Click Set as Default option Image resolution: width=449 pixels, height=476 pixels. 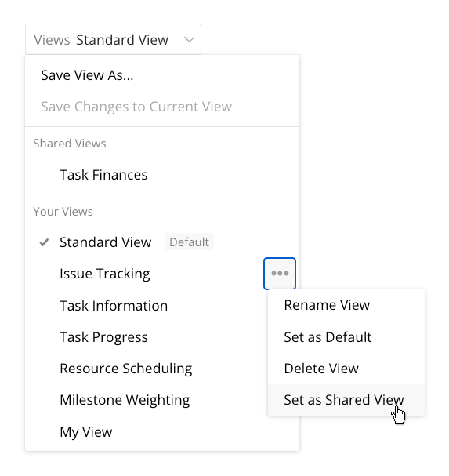[346, 337]
